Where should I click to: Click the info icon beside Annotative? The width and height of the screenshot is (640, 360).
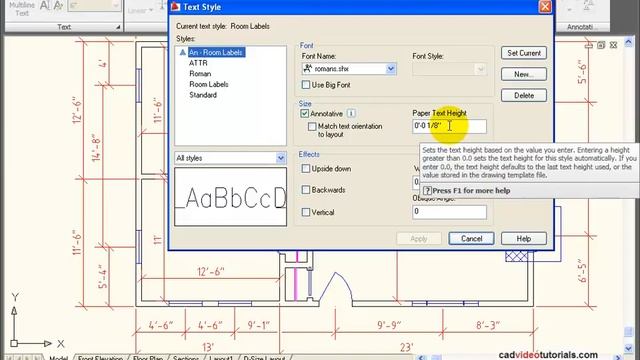tap(351, 113)
